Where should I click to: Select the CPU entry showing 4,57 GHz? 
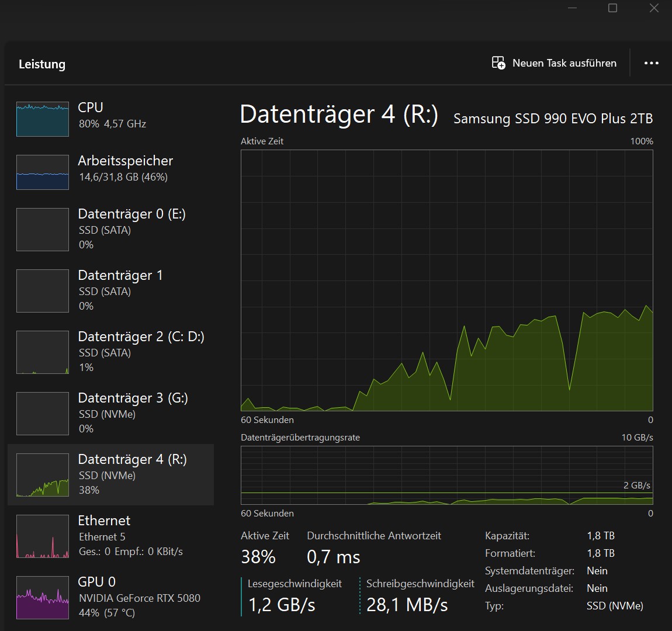tap(112, 115)
